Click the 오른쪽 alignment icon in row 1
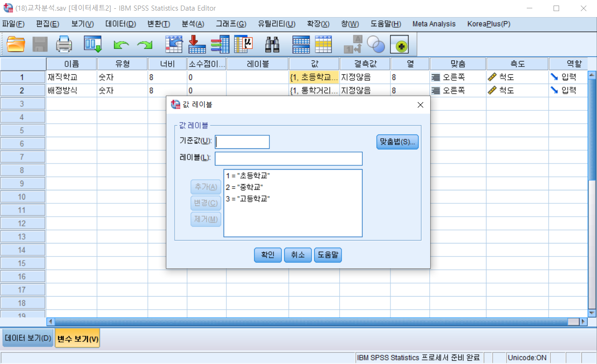Screen dimensions: 597x364 [436, 77]
